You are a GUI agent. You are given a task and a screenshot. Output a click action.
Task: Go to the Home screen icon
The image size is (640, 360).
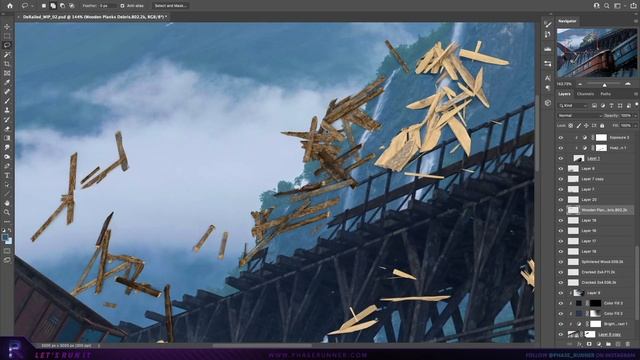coord(10,6)
